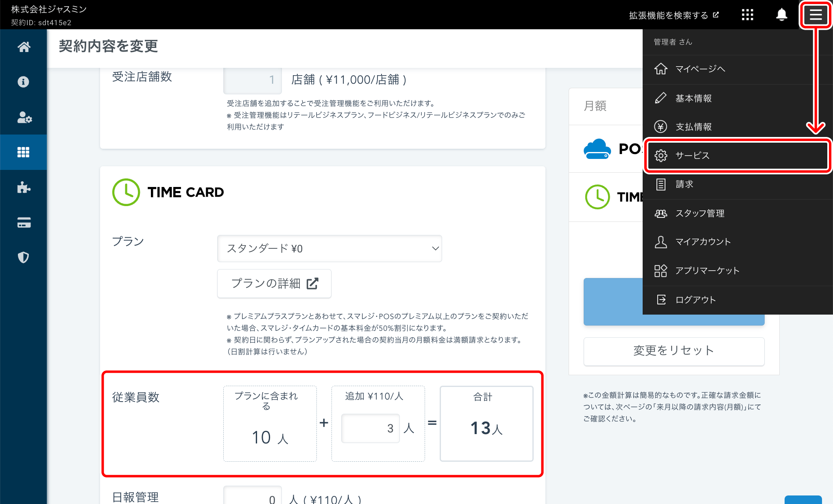The width and height of the screenshot is (833, 504).
Task: Click マイアカウント menu entry
Action: click(702, 241)
